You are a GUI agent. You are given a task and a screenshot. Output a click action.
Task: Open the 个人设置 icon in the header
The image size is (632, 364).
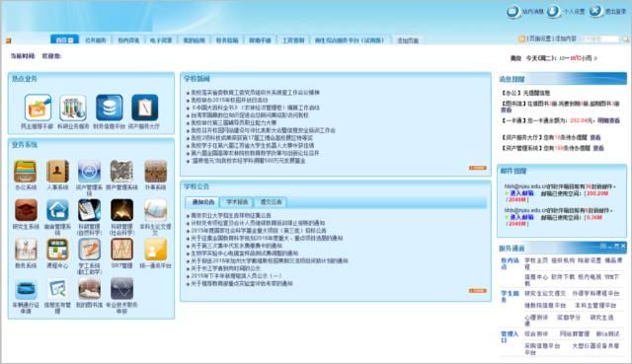[553, 11]
